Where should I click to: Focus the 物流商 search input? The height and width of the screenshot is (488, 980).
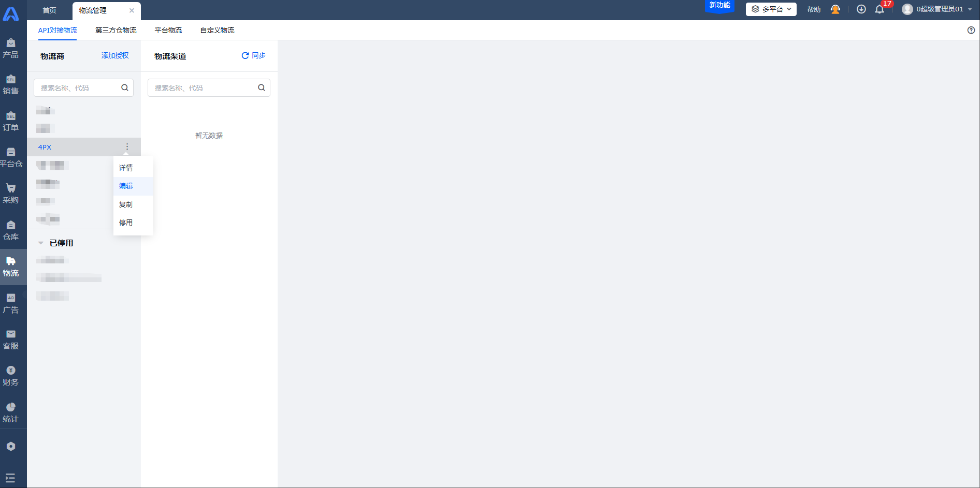click(83, 87)
